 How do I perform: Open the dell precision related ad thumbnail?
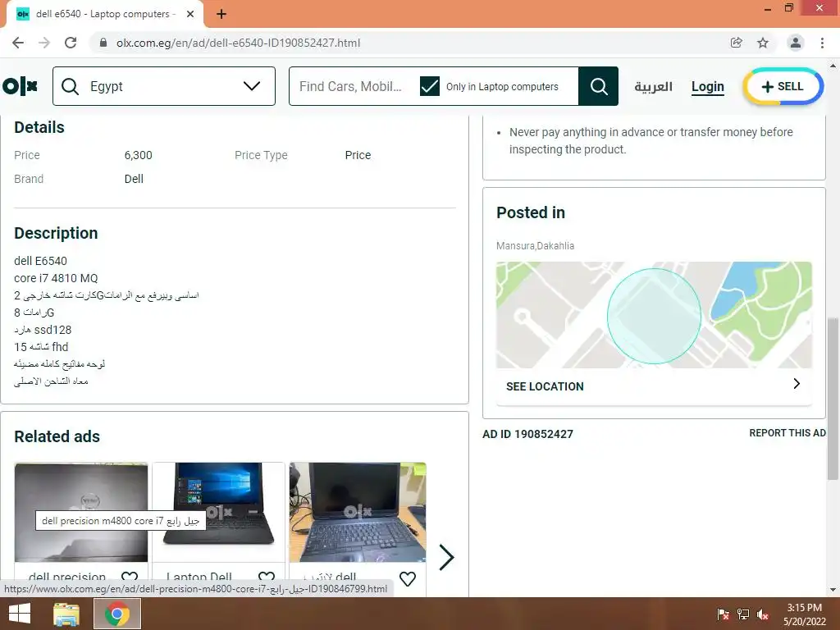click(81, 512)
